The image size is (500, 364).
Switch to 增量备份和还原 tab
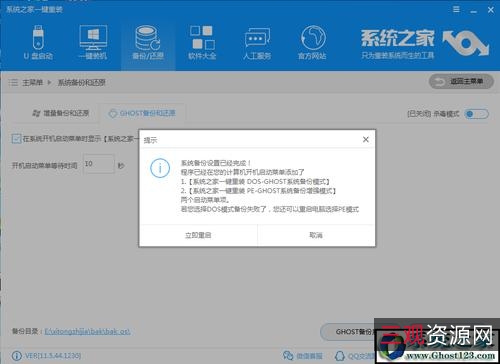[x=61, y=114]
